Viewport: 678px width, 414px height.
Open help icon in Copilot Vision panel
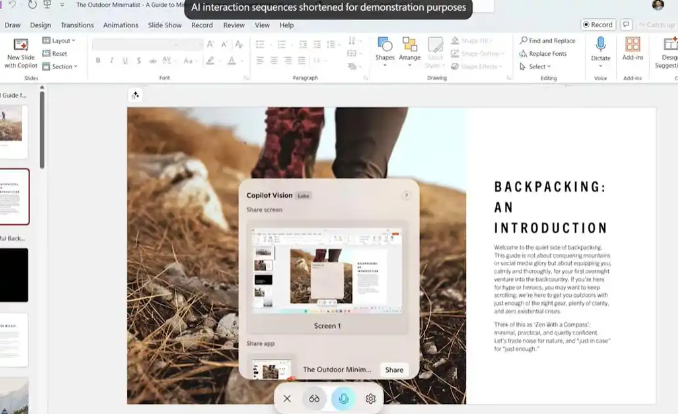pos(406,195)
